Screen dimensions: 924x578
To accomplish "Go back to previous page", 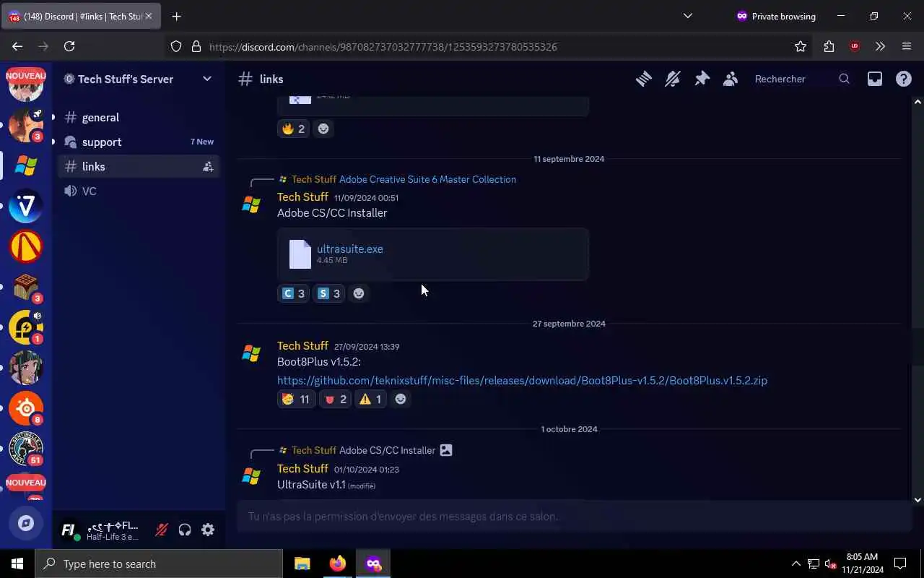I will click(17, 46).
